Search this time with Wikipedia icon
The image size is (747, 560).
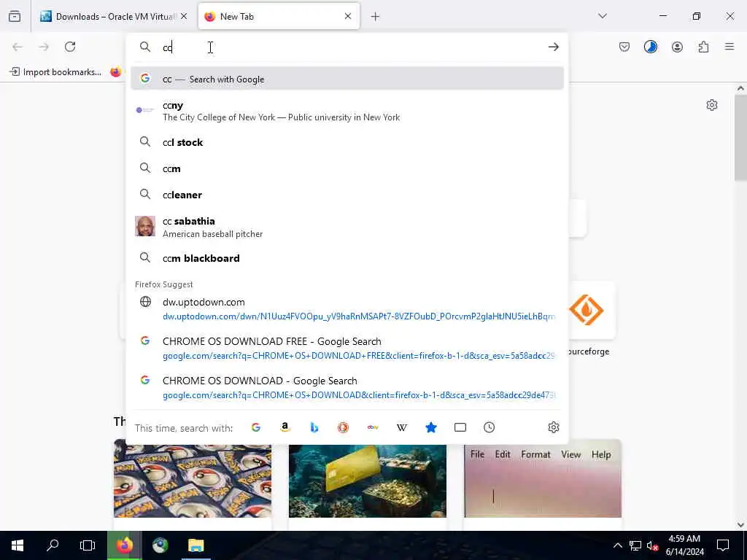(402, 427)
